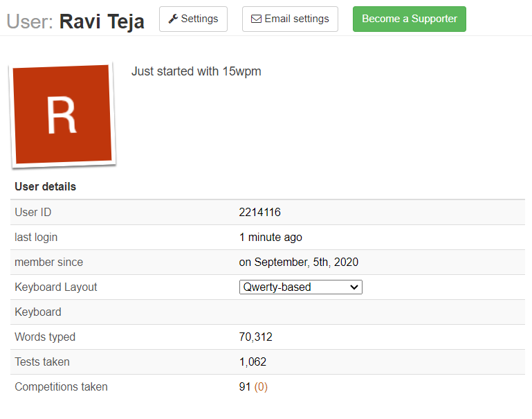Viewport: 532px width, 419px height.
Task: Click Become a Supporter button
Action: coord(409,19)
